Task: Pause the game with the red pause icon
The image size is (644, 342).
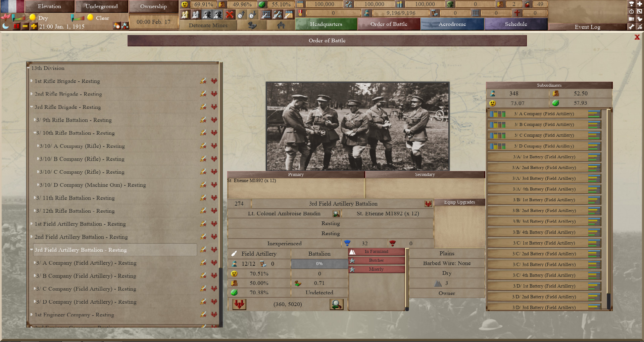Action: click(x=16, y=26)
